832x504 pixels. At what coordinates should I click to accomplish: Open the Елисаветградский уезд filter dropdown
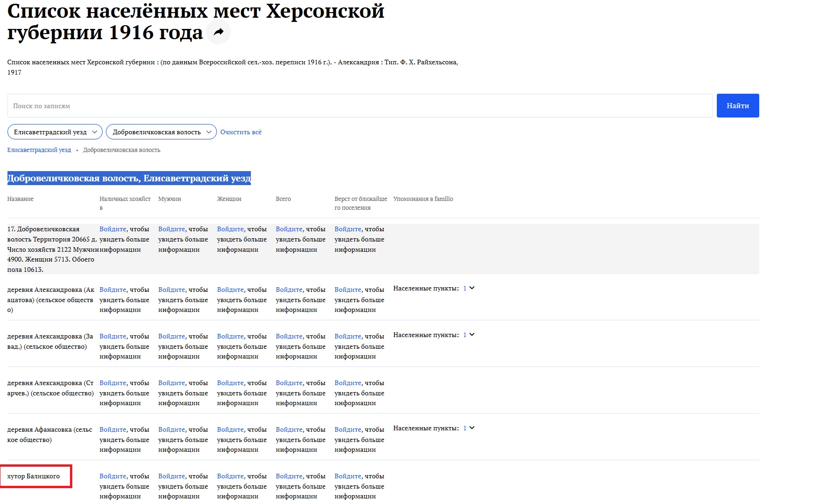point(55,132)
